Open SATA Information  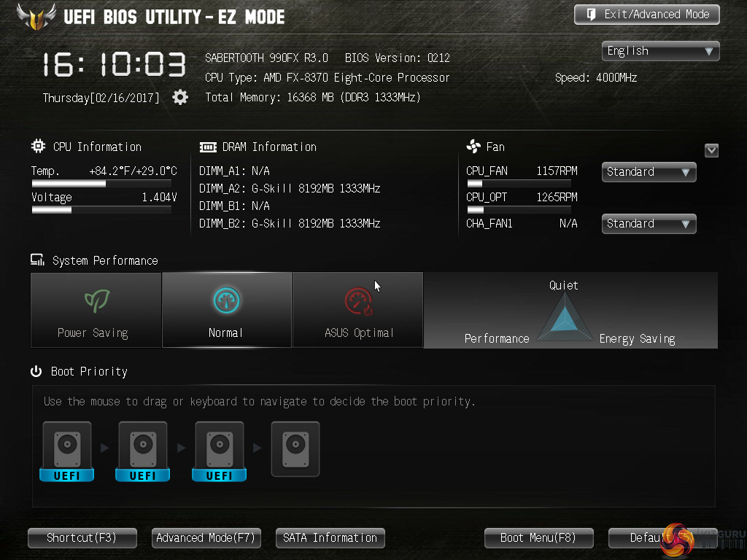pyautogui.click(x=330, y=538)
